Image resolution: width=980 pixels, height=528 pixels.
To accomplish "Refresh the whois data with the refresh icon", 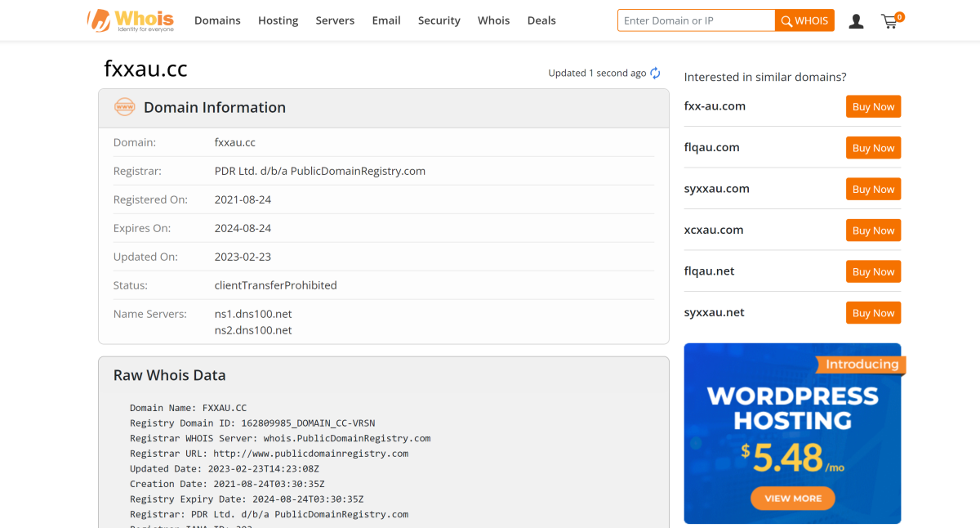I will pyautogui.click(x=655, y=73).
